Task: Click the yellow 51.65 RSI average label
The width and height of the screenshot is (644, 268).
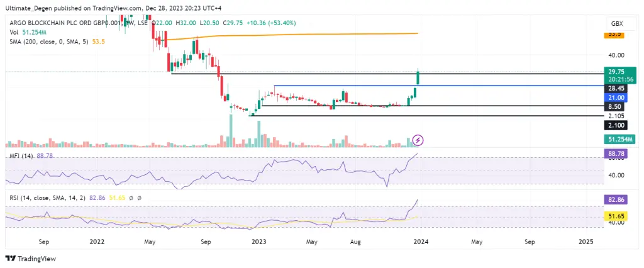Action: tap(615, 215)
